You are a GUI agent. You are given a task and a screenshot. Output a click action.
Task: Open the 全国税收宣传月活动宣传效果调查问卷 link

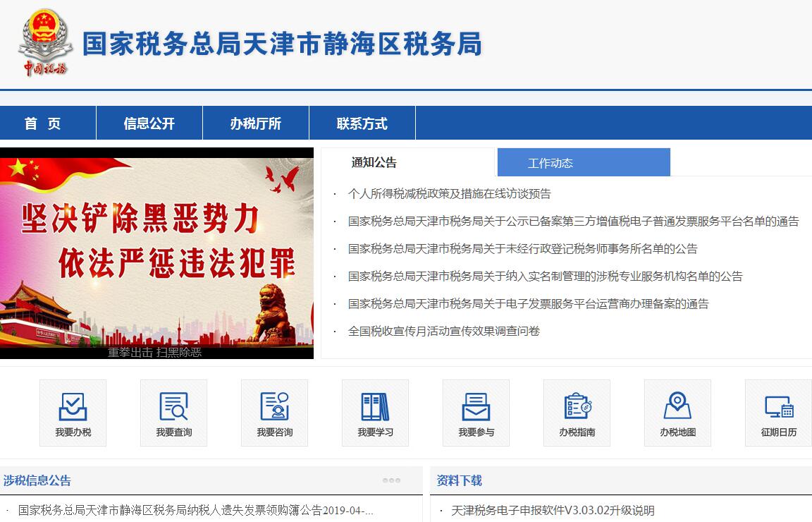coord(443,331)
